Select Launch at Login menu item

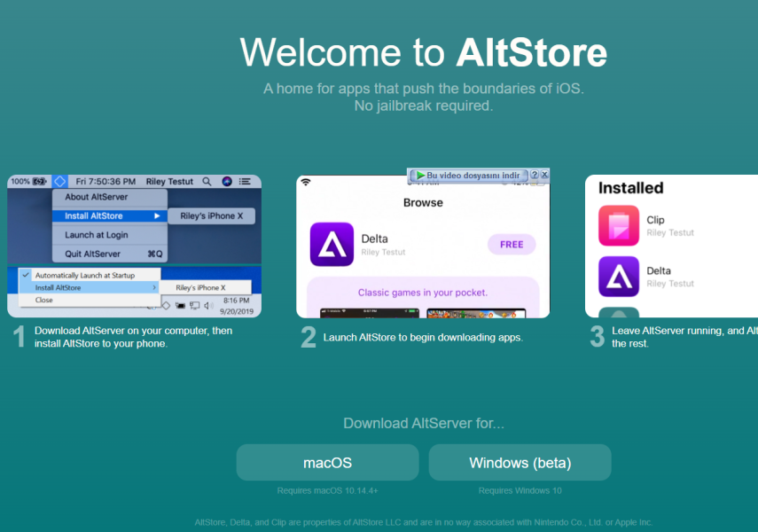tap(96, 235)
